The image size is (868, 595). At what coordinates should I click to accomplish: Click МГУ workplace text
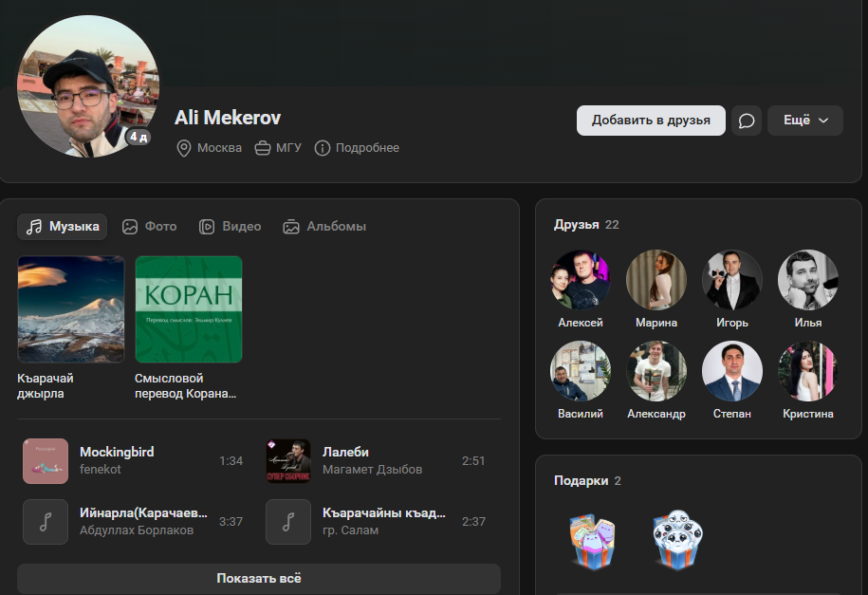pos(288,148)
